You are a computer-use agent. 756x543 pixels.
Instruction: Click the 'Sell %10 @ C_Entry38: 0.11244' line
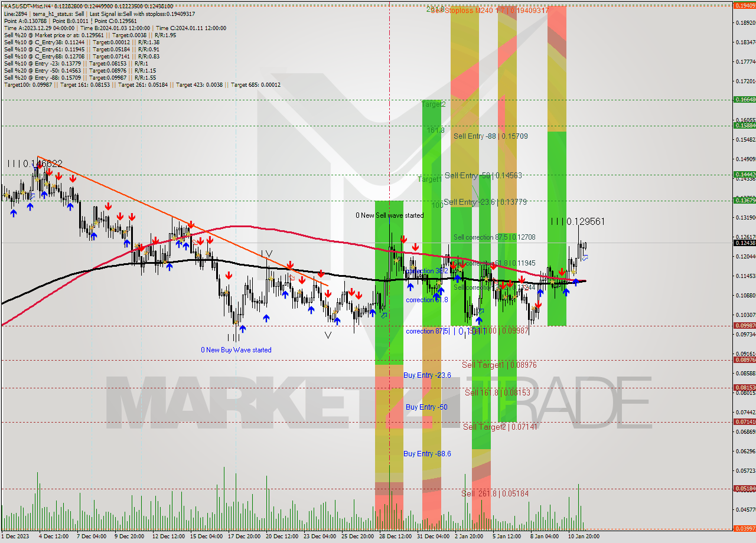tap(82, 42)
